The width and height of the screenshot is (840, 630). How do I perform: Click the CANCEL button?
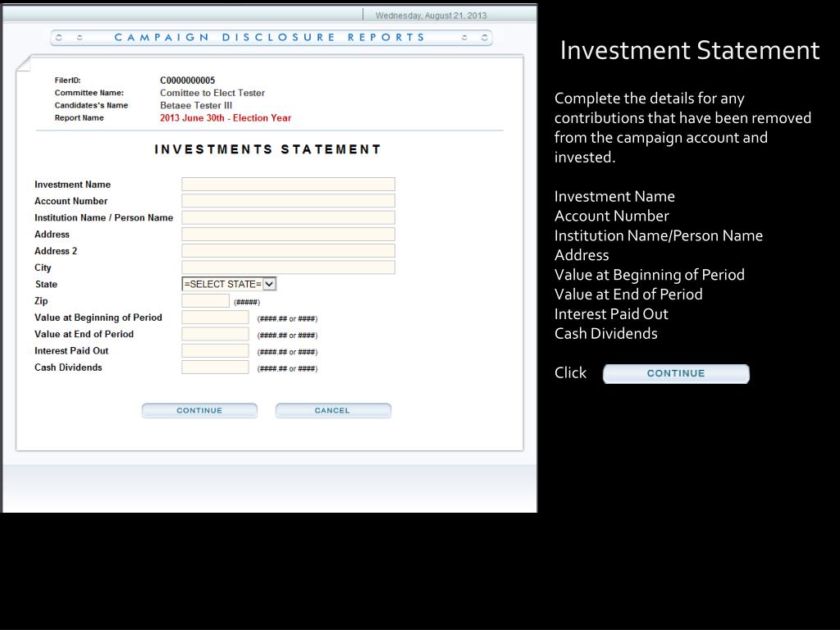click(333, 410)
